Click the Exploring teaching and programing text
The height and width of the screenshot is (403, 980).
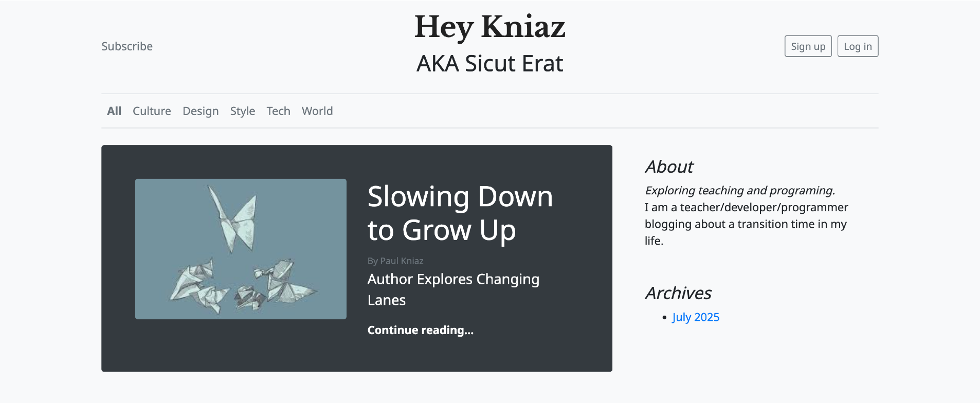[x=740, y=191]
